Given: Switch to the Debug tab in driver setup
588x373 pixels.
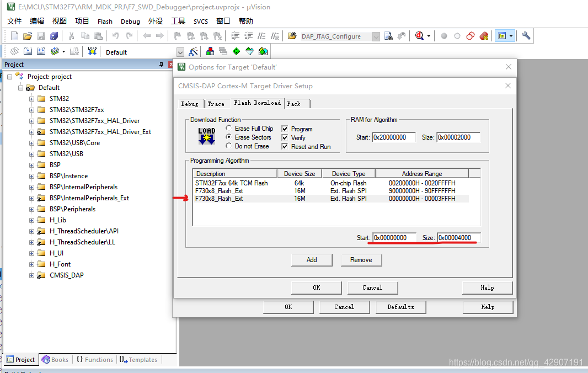Looking at the screenshot, I should [x=190, y=104].
